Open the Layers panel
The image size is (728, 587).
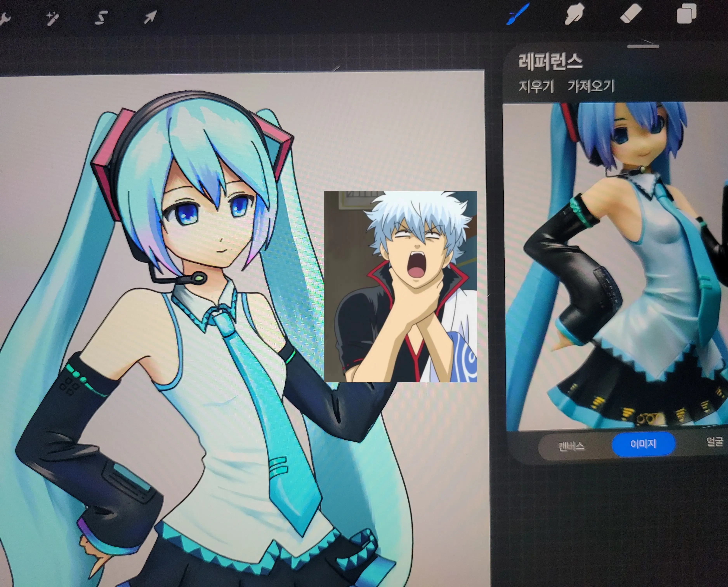pos(686,13)
